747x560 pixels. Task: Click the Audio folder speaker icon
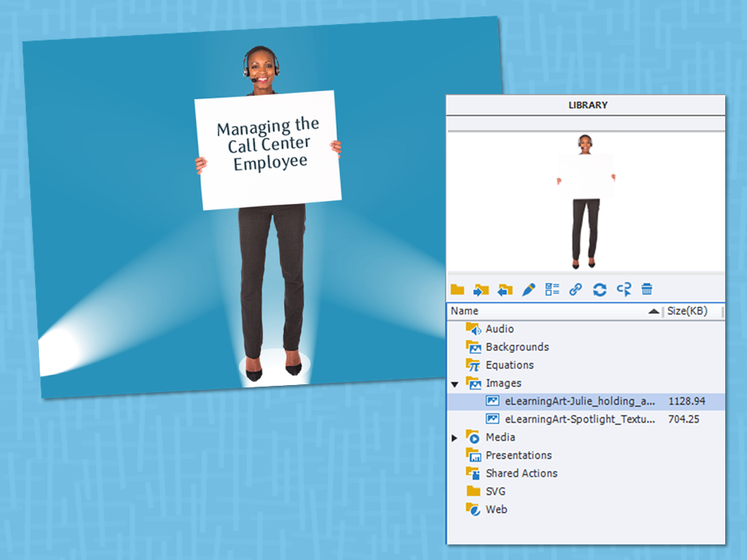tap(473, 328)
